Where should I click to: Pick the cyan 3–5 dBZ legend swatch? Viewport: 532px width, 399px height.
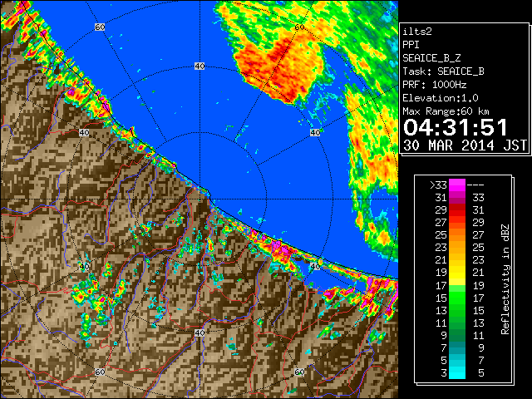(457, 373)
